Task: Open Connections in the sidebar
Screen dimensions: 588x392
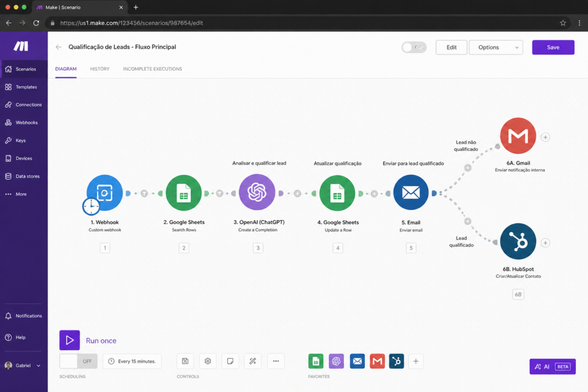Action: click(x=24, y=104)
